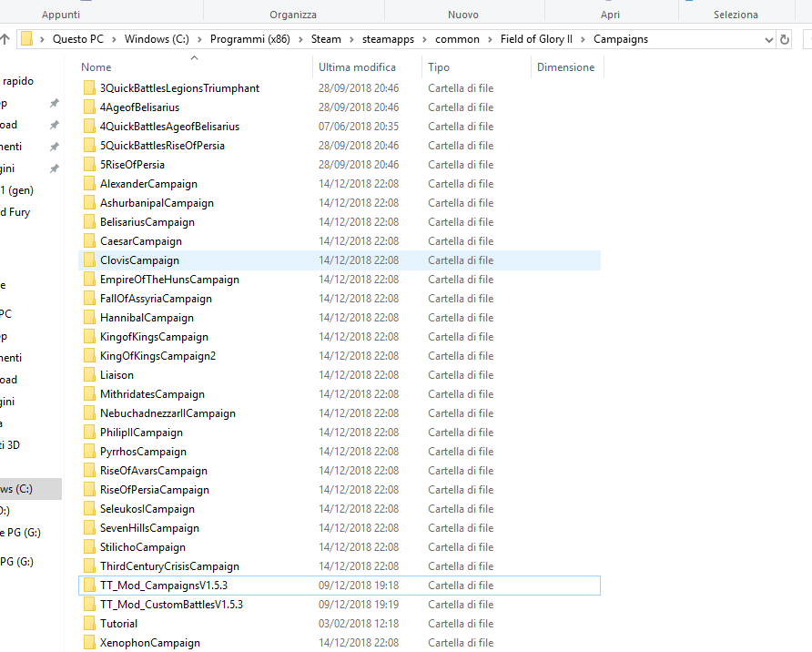This screenshot has height=652, width=812.
Task: Open '1 (gen)' item in navigation pane
Action: (17, 190)
